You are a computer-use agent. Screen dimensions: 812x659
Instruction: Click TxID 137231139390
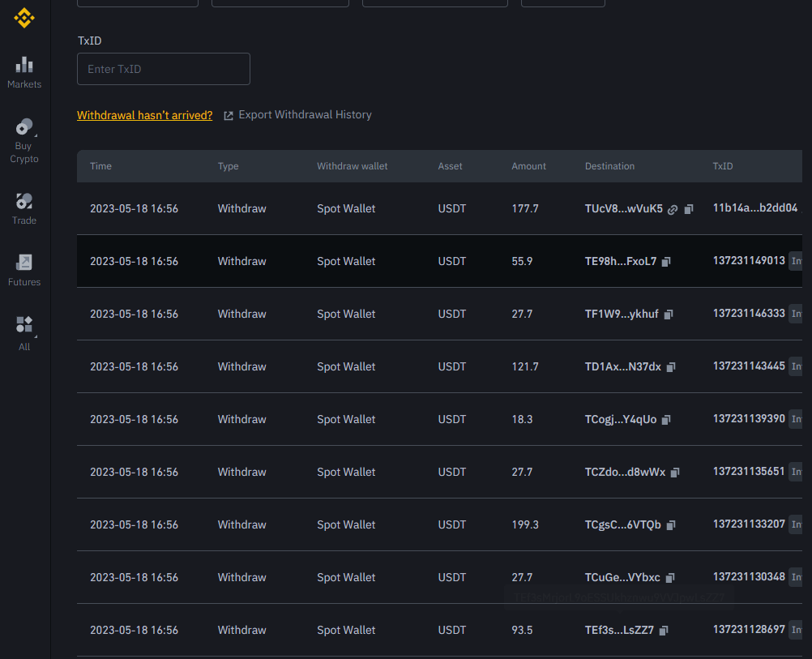click(x=749, y=419)
